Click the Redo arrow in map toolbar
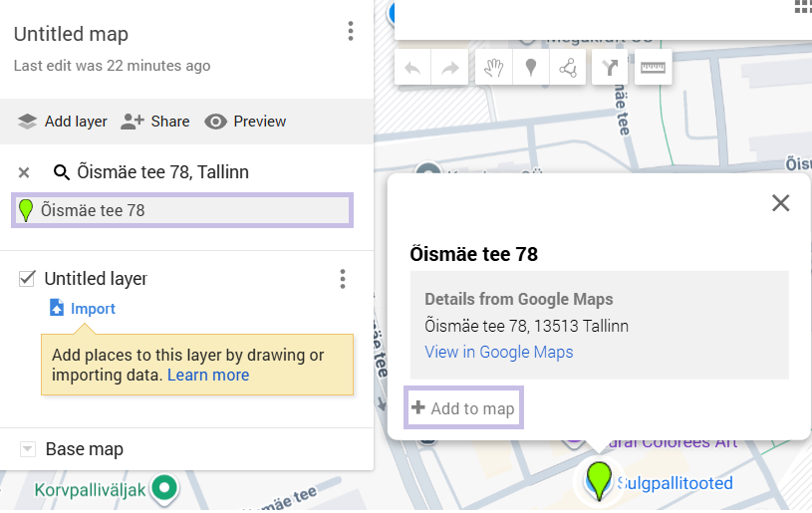 click(450, 68)
